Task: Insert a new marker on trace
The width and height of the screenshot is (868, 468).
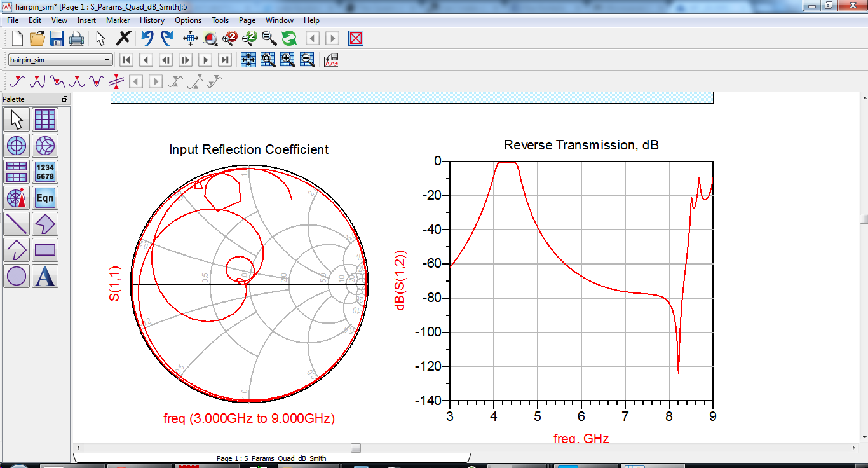Action: pyautogui.click(x=18, y=81)
